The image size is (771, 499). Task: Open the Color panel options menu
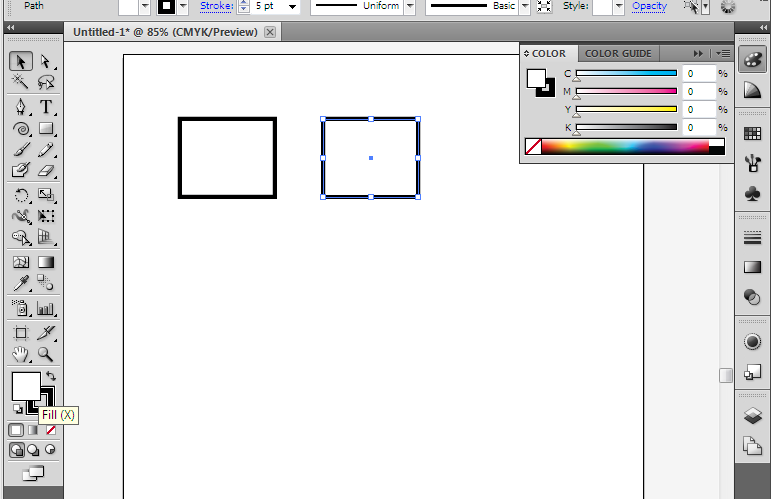point(723,53)
